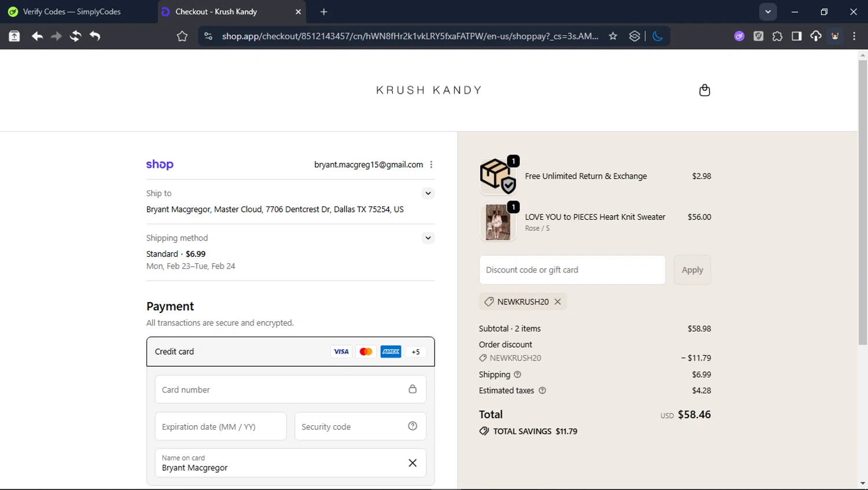Open the square extension icon beside the purple one

coord(758,36)
